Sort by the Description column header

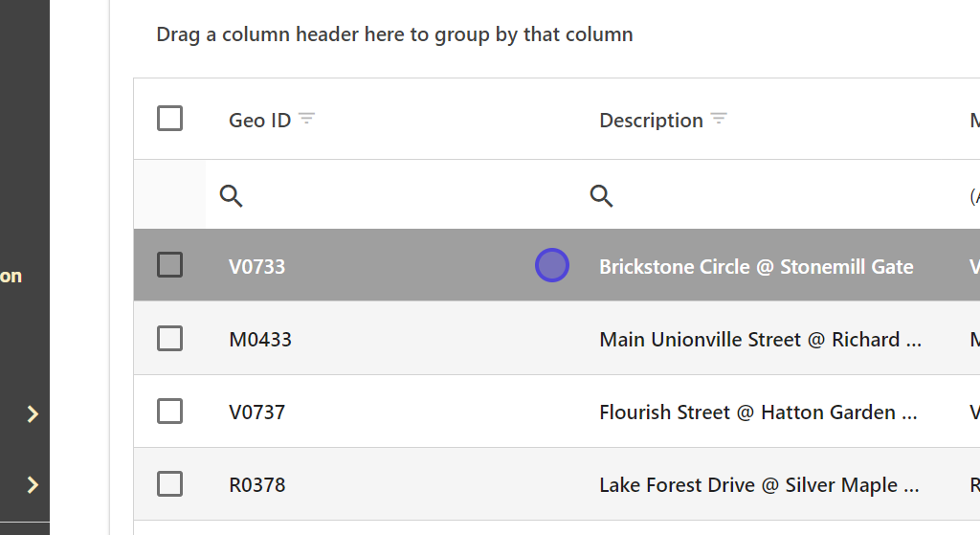(x=651, y=121)
